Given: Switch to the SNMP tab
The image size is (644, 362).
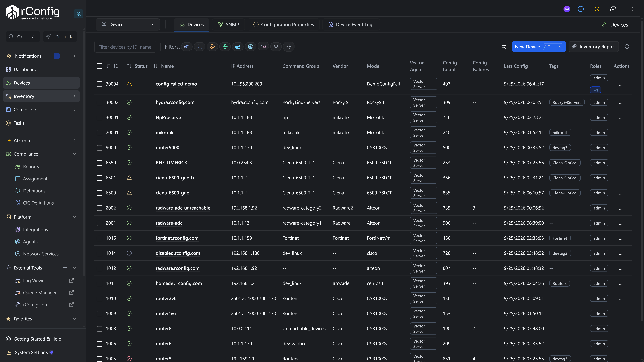Looking at the screenshot, I should (228, 24).
